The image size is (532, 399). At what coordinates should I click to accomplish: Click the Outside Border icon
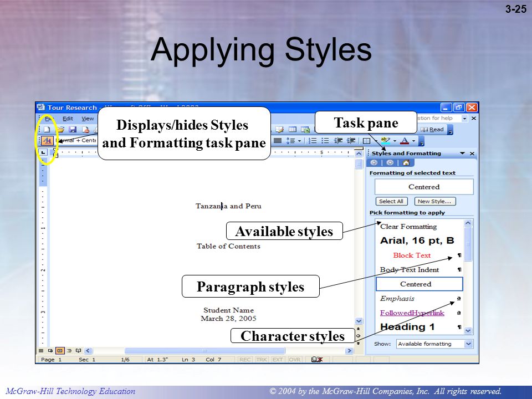pyautogui.click(x=366, y=140)
